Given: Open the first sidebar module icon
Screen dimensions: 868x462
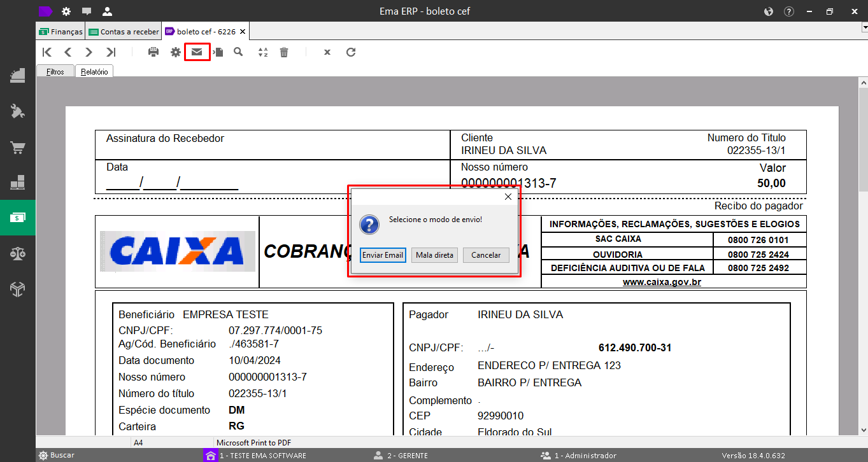Looking at the screenshot, I should (x=18, y=75).
